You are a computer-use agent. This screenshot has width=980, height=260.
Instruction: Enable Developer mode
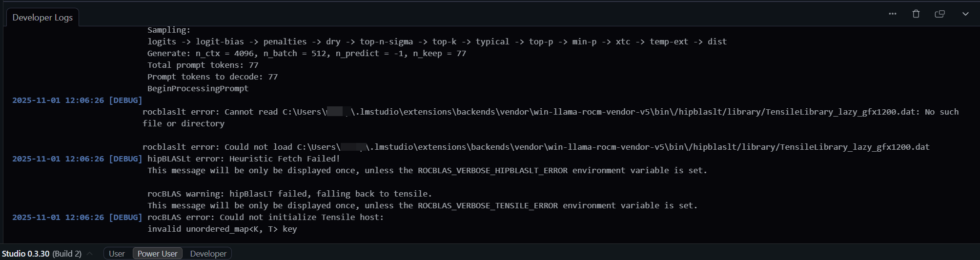coord(208,254)
